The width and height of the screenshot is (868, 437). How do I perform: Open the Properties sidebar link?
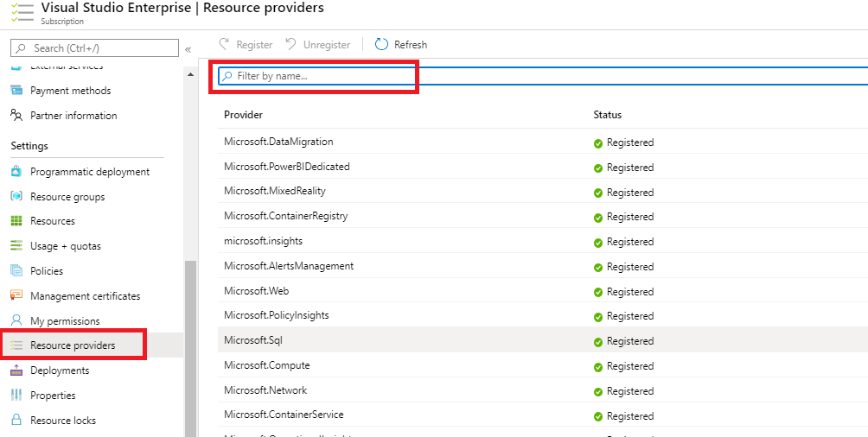[53, 396]
